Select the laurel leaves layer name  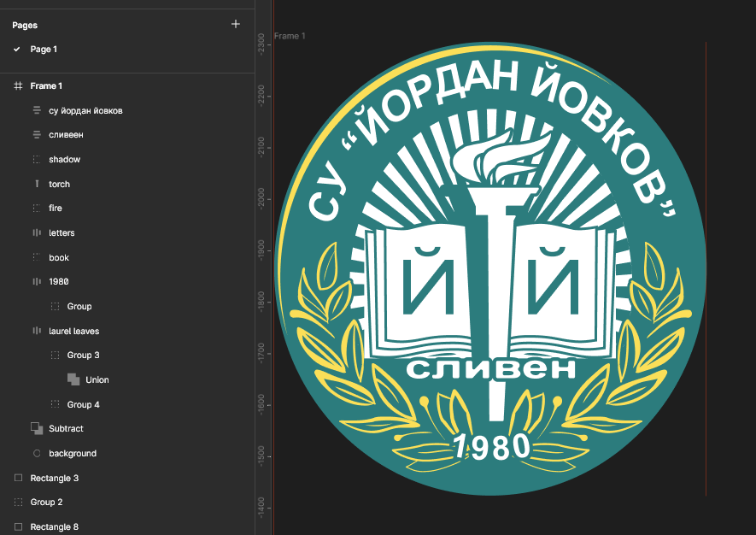click(74, 331)
